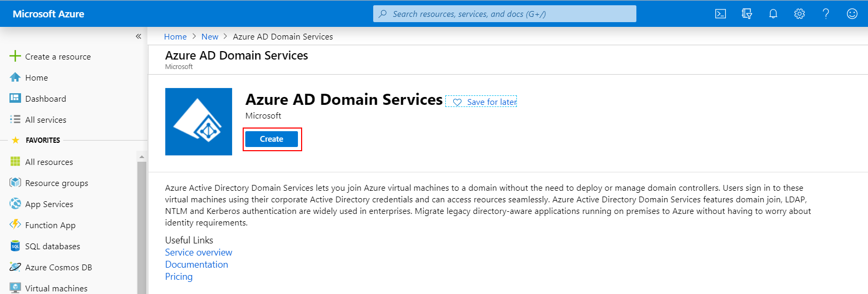Open All services menu entry
The height and width of the screenshot is (294, 868).
(x=46, y=120)
